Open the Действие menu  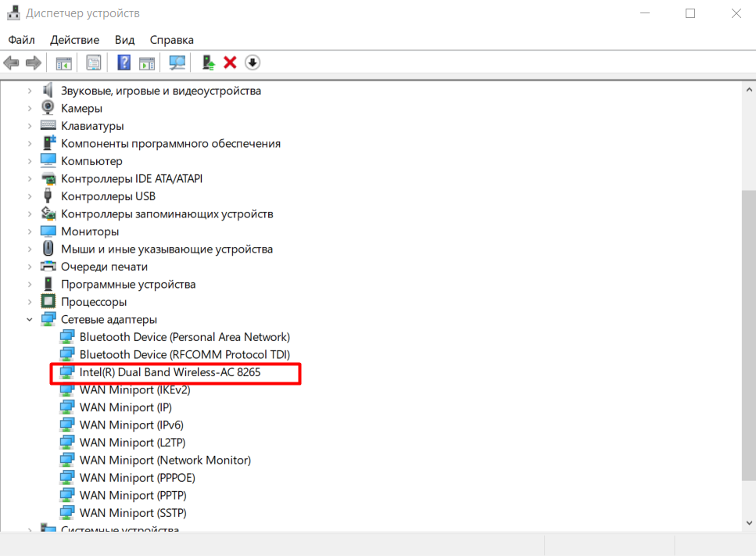pyautogui.click(x=75, y=40)
